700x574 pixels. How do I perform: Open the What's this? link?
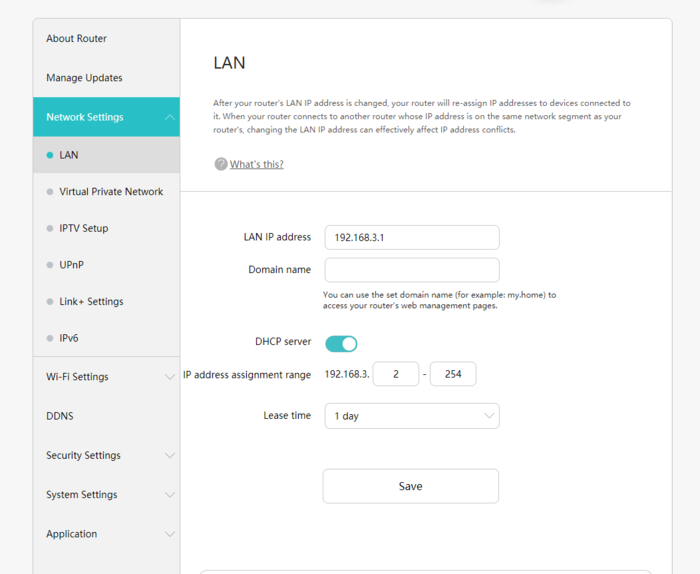tap(257, 164)
